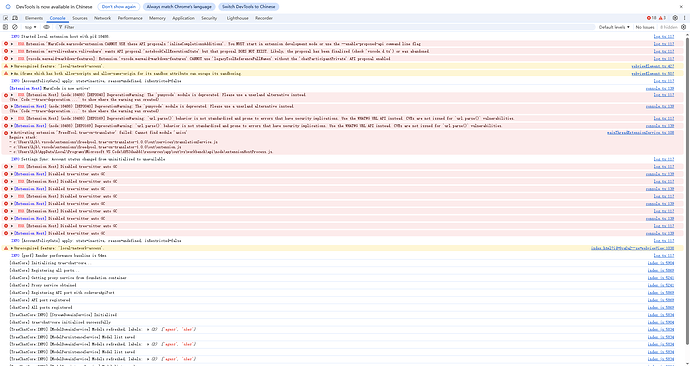This screenshot has width=690, height=366.
Task: Click error icon on Activating extension failed row
Action: pyautogui.click(x=6, y=132)
